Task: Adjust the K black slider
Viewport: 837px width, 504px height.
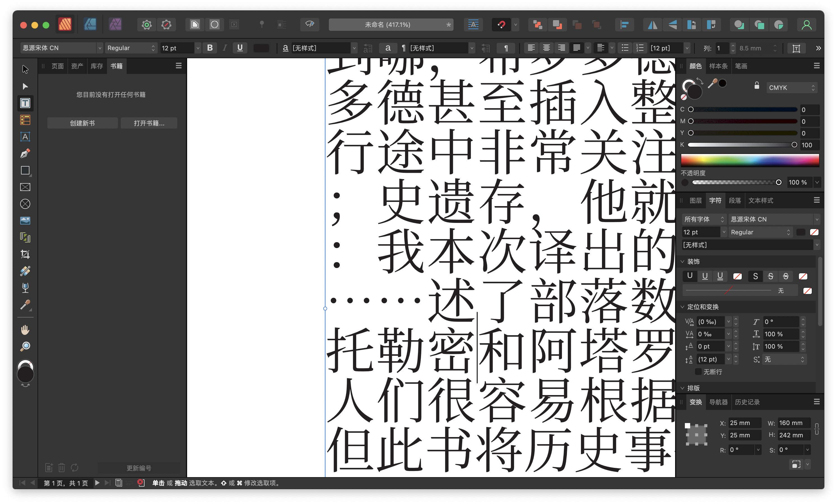Action: (742, 145)
